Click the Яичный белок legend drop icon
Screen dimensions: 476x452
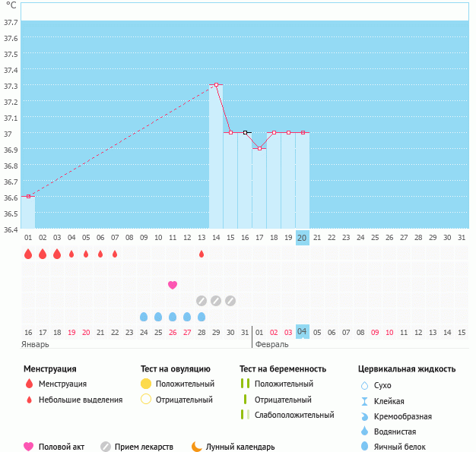pyautogui.click(x=364, y=446)
